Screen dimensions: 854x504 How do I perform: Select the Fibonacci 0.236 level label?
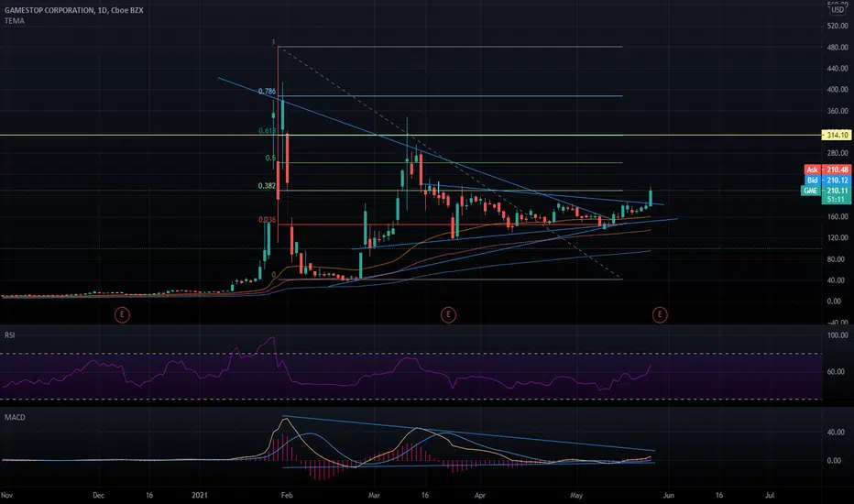pyautogui.click(x=267, y=220)
